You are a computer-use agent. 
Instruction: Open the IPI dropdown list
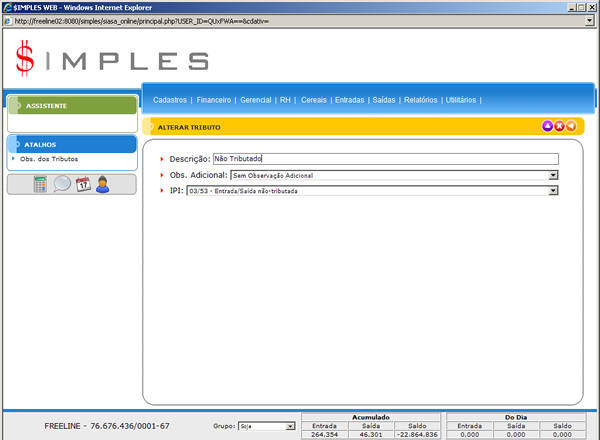point(553,190)
